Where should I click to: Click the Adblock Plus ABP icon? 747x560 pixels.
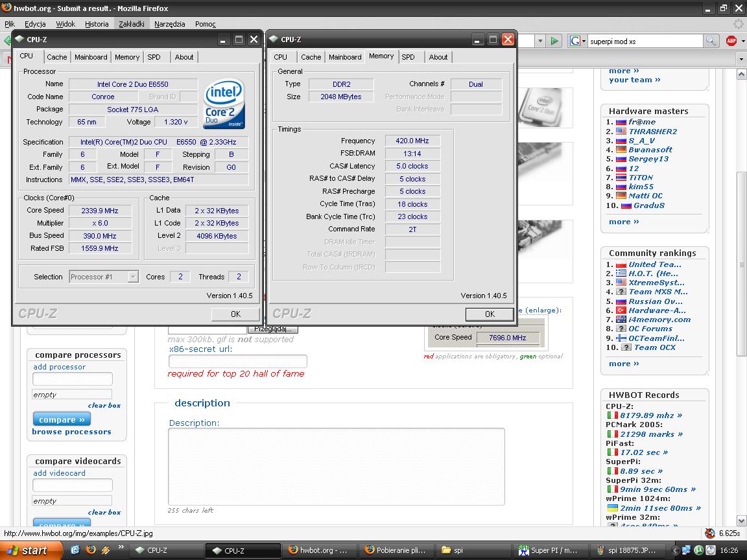coord(731,41)
